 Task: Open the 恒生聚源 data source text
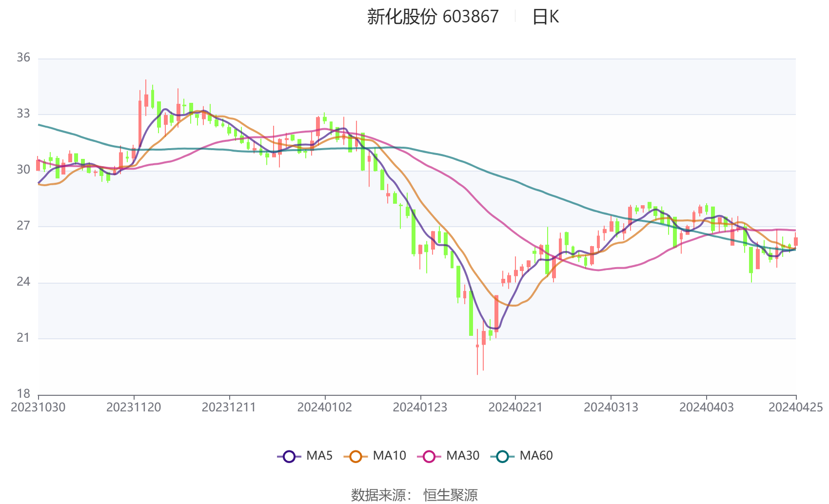coord(450,495)
